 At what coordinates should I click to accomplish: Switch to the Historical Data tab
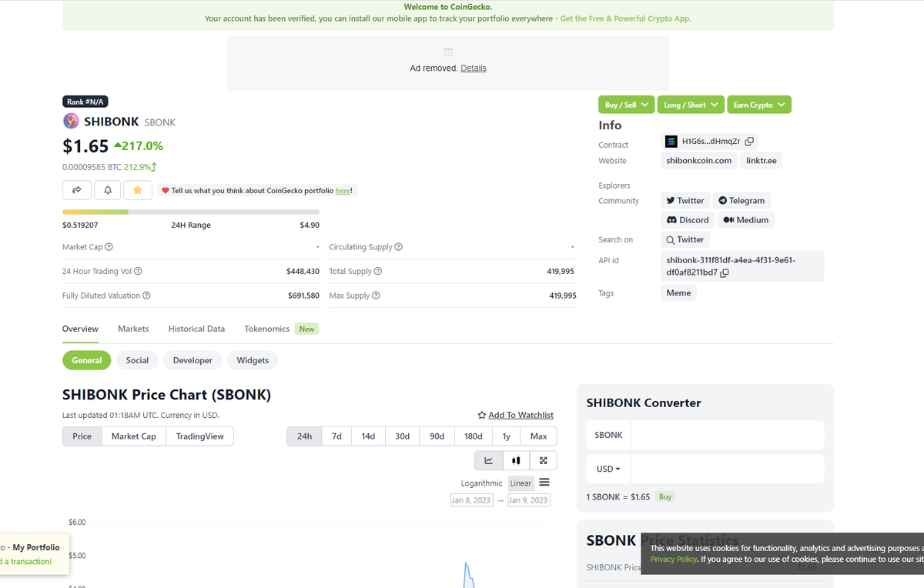click(196, 329)
